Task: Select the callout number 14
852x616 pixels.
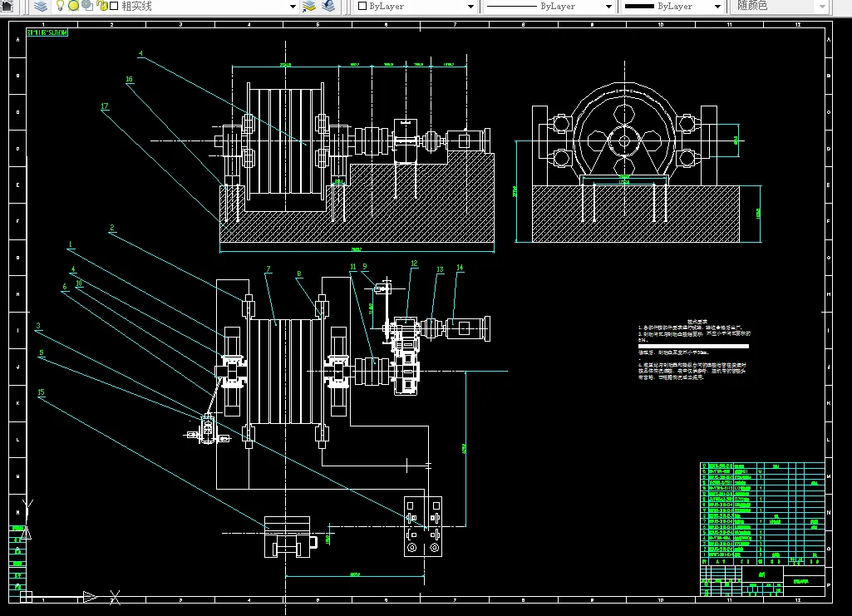Action: pos(460,268)
